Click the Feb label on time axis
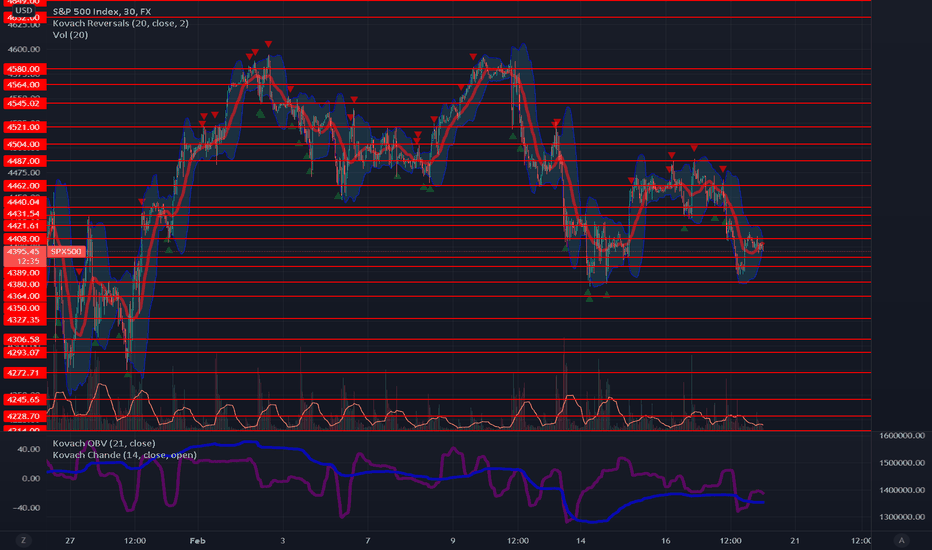 (x=197, y=540)
